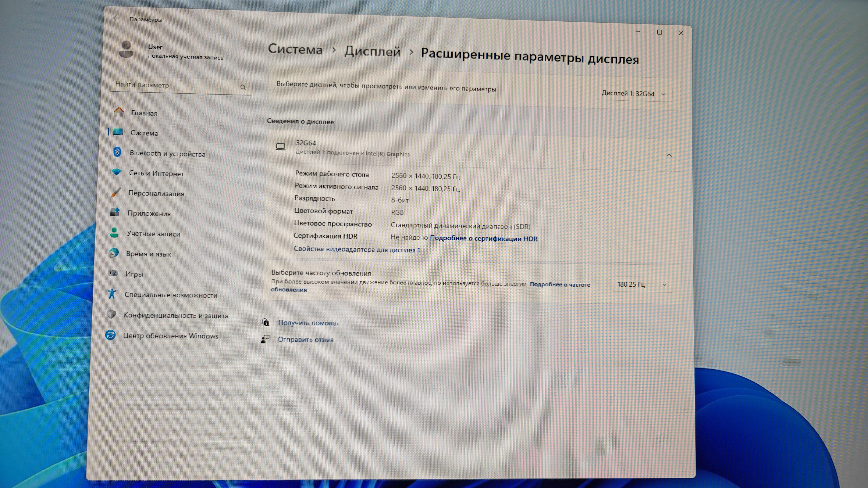The width and height of the screenshot is (868, 488).
Task: Click the Главная home icon
Action: [x=119, y=112]
